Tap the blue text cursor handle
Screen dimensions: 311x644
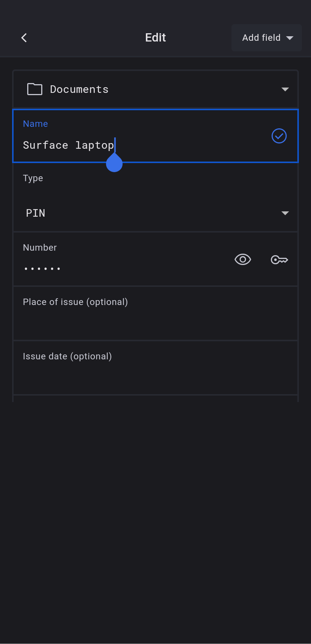114,163
